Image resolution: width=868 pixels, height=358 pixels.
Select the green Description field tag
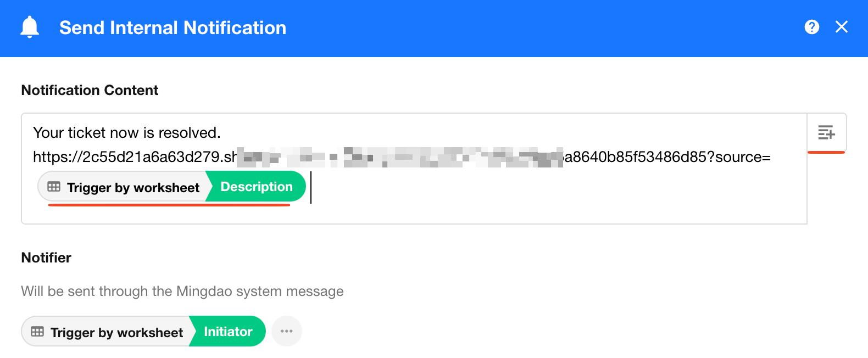tap(256, 187)
